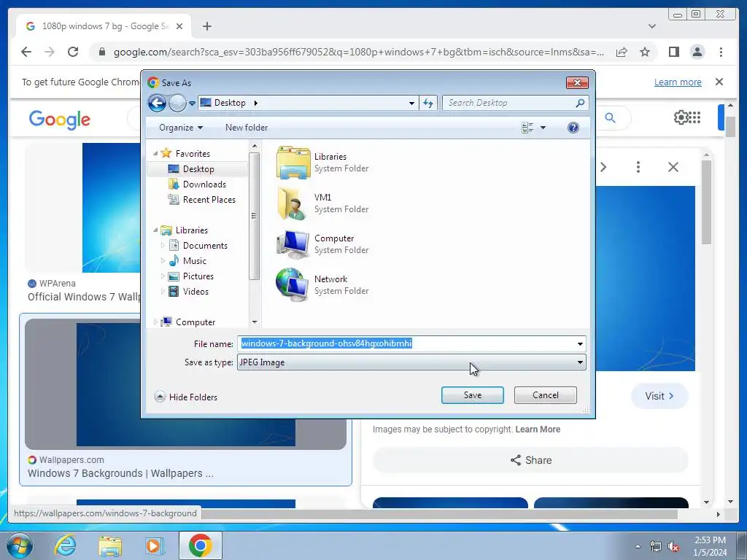Click the Back arrow in the Save As dialog
747x560 pixels.
tap(157, 103)
